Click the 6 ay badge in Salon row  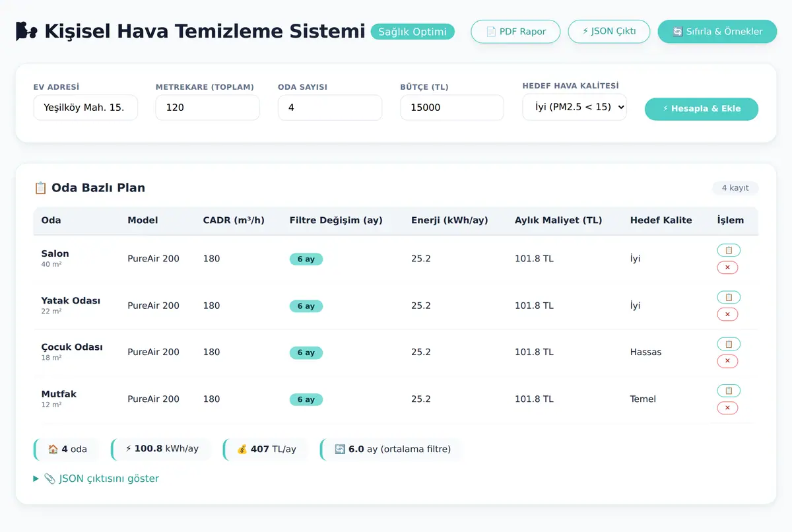[306, 259]
